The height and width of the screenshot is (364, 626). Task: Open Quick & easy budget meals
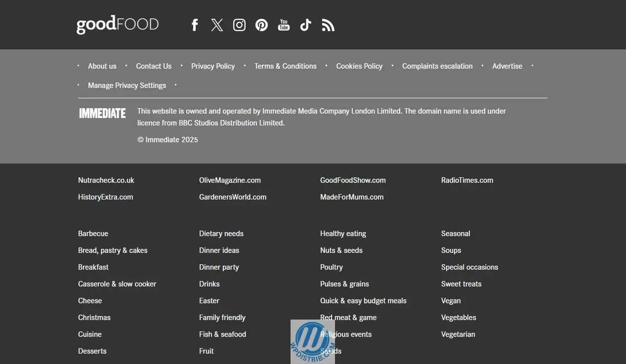point(363,301)
